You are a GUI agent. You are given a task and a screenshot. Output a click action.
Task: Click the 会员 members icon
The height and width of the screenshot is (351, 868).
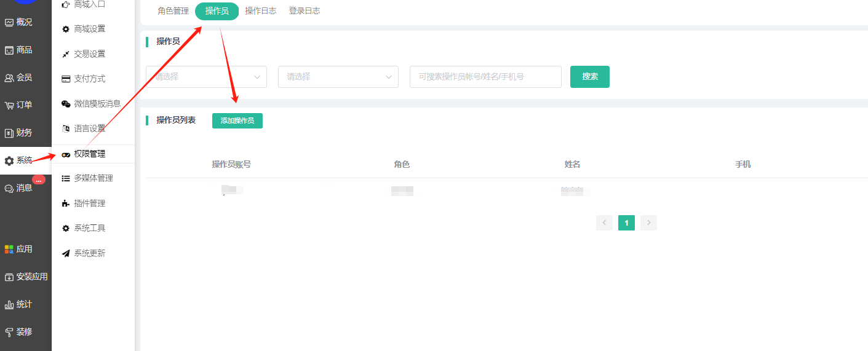point(9,78)
